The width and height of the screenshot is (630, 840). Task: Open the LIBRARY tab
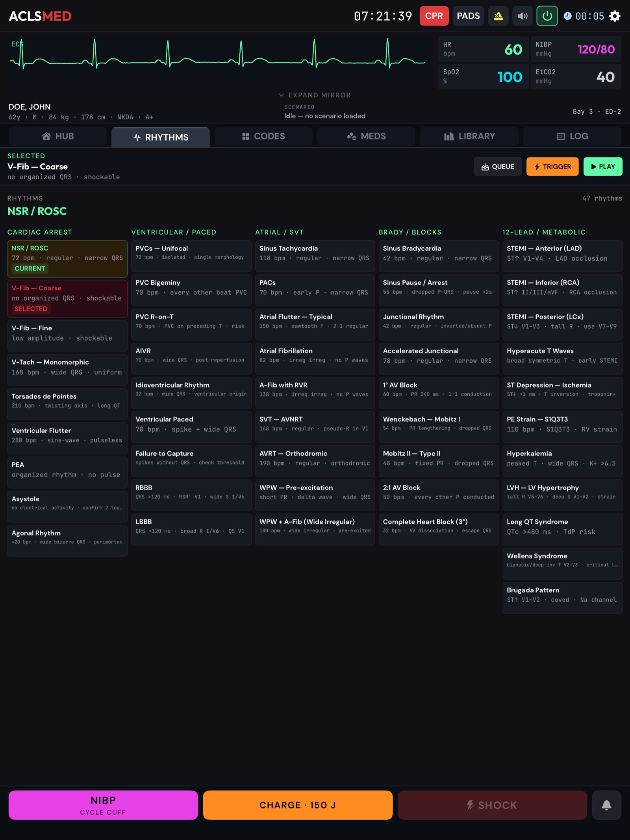469,136
